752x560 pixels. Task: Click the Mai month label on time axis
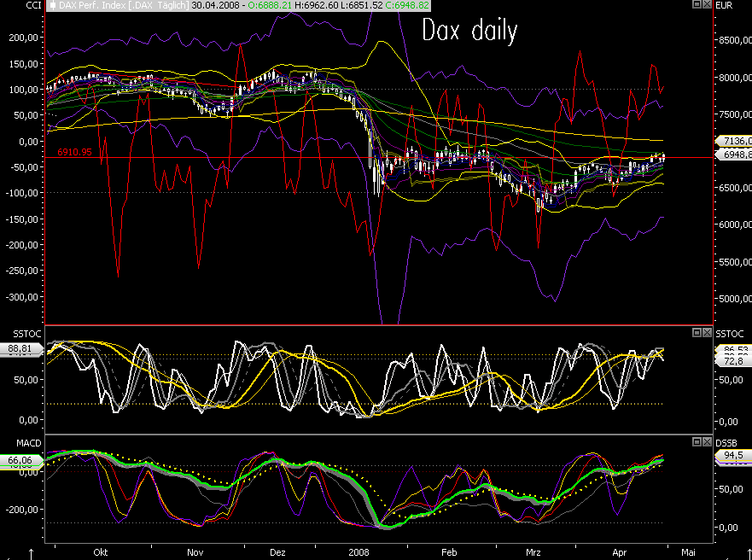(689, 552)
